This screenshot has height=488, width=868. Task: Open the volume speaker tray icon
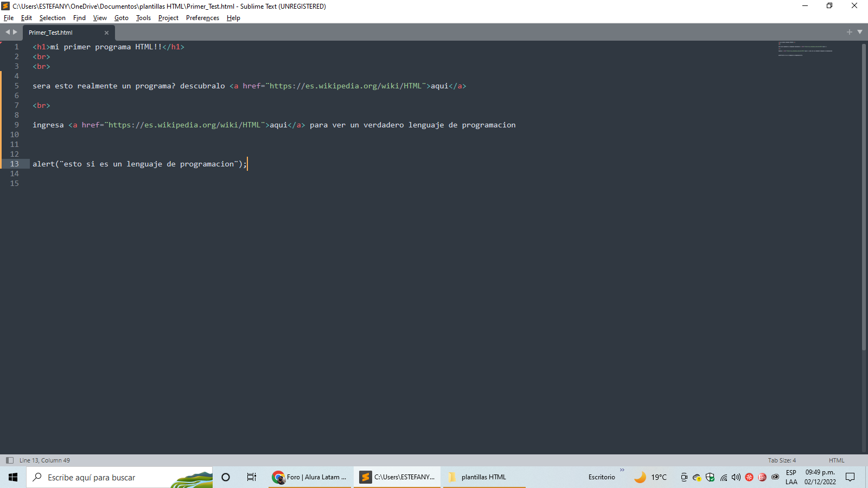tap(736, 477)
